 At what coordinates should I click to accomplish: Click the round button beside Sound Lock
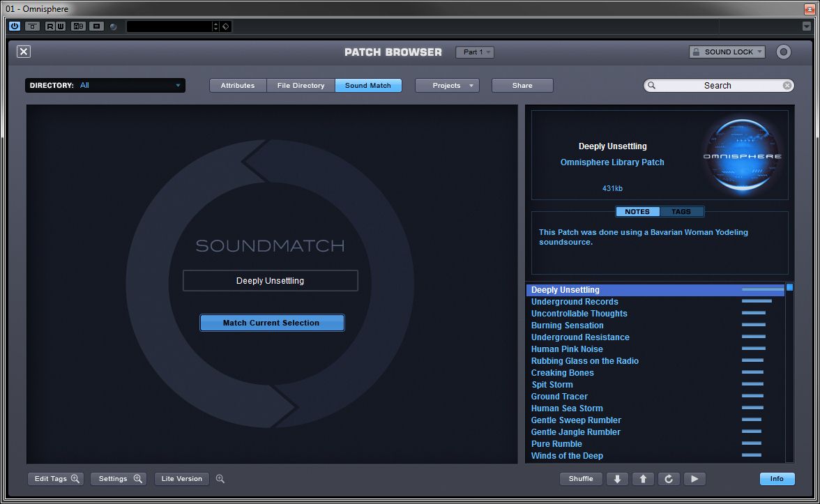783,52
